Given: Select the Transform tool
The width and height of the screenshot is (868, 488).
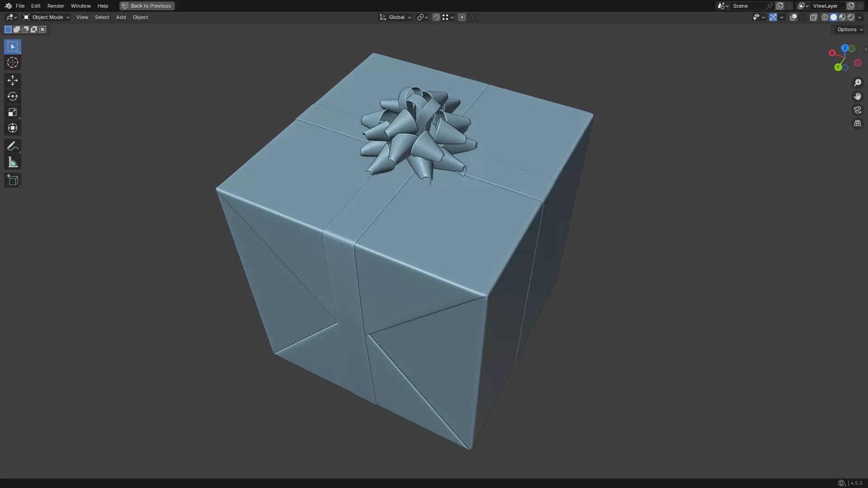Looking at the screenshot, I should (x=13, y=128).
